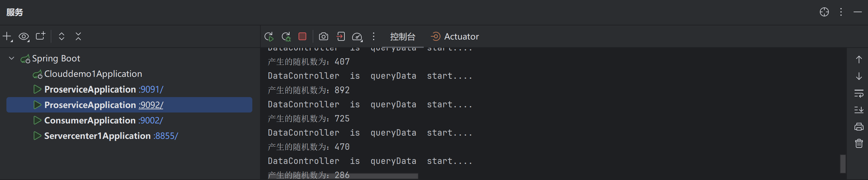Click the services panel locate target icon
The height and width of the screenshot is (180, 868).
[x=824, y=12]
